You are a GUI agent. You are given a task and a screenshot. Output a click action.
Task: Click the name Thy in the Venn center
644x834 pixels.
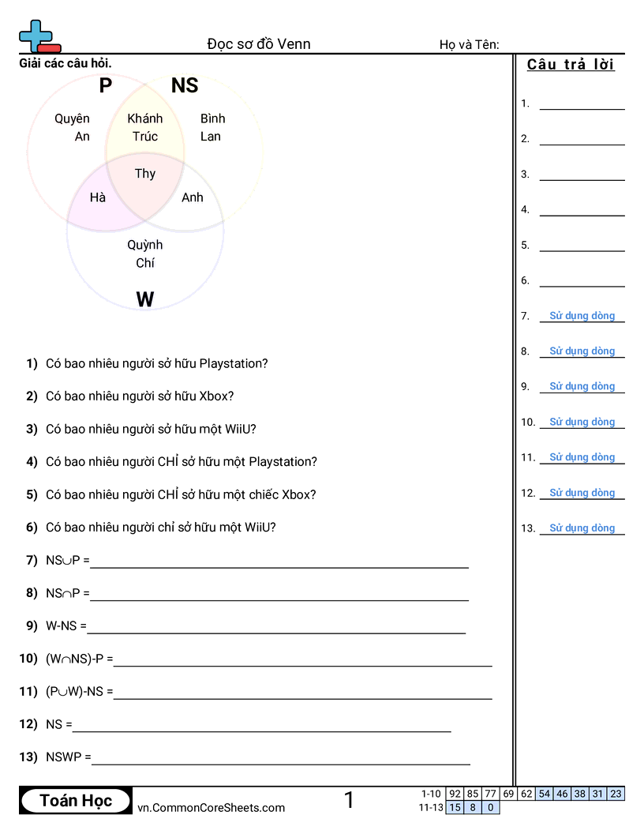click(145, 174)
